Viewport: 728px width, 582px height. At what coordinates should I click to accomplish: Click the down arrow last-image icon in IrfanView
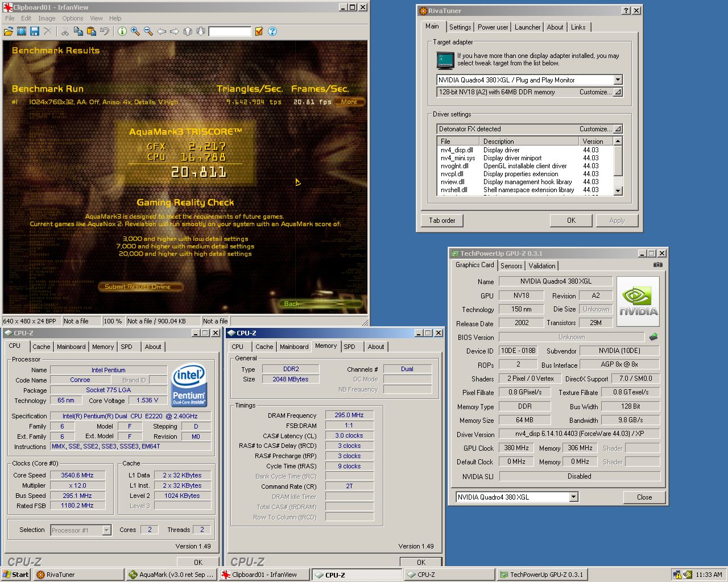[x=200, y=31]
